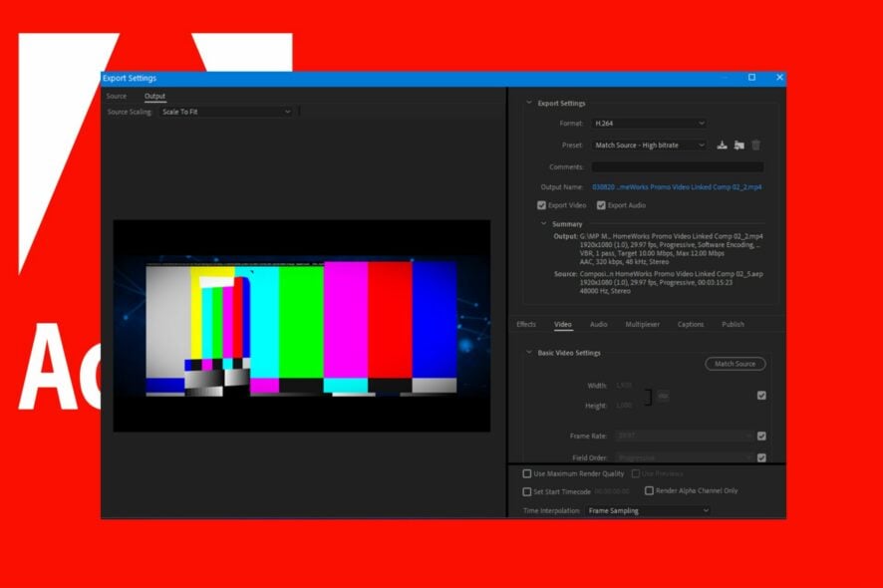Enable Use Maximum Render Quality
This screenshot has height=588, width=883.
(x=526, y=473)
